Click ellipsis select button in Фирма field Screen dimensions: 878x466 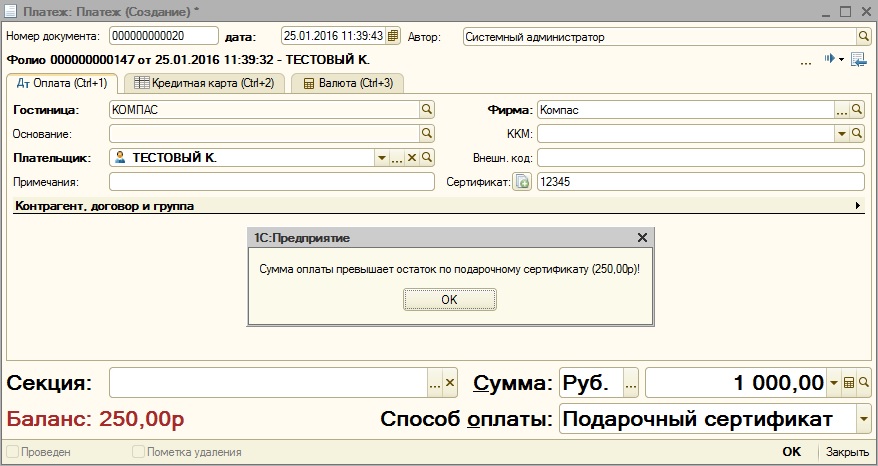pyautogui.click(x=842, y=110)
